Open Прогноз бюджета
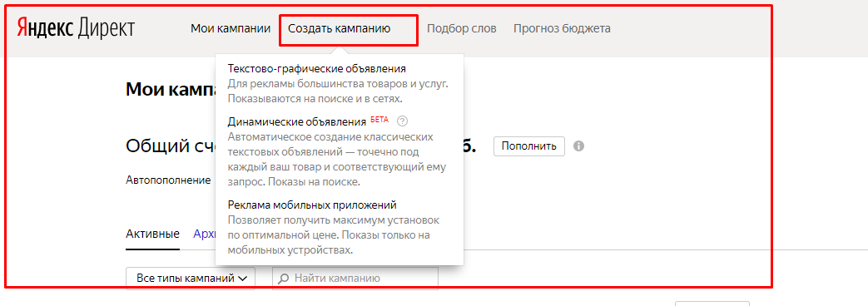 coord(562,28)
